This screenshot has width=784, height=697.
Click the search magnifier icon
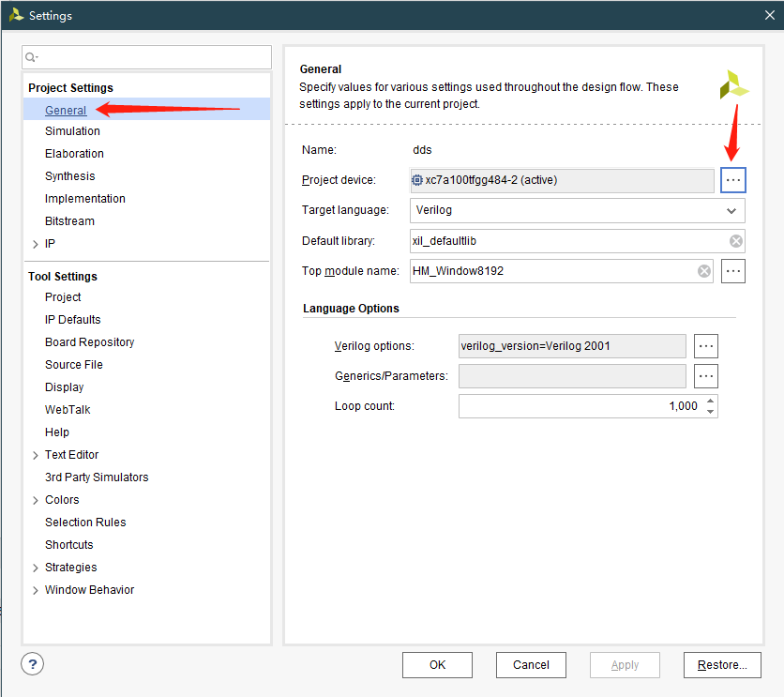point(31,57)
